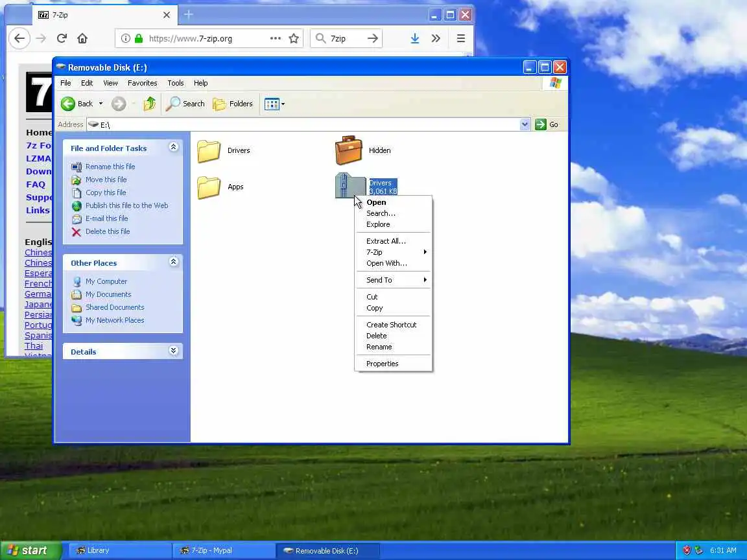Viewport: 747px width, 560px height.
Task: Select the Drivers zip archive icon
Action: (x=350, y=185)
